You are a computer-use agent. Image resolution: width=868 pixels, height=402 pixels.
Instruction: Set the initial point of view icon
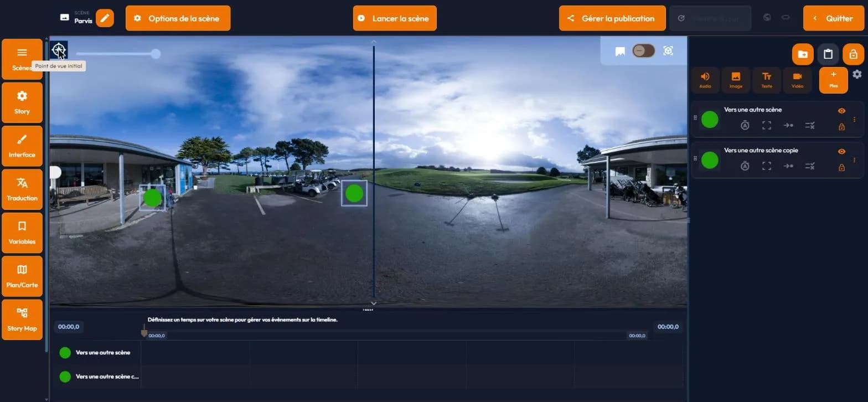pos(59,50)
